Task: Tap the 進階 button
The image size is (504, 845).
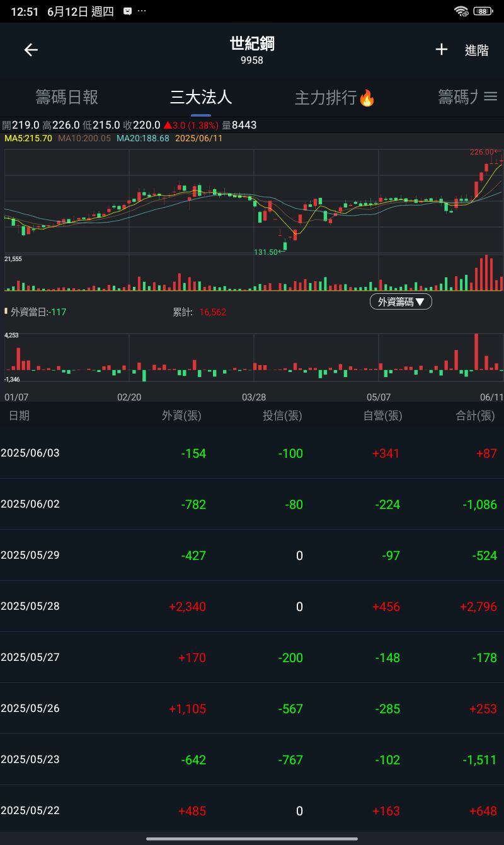Action: (476, 50)
